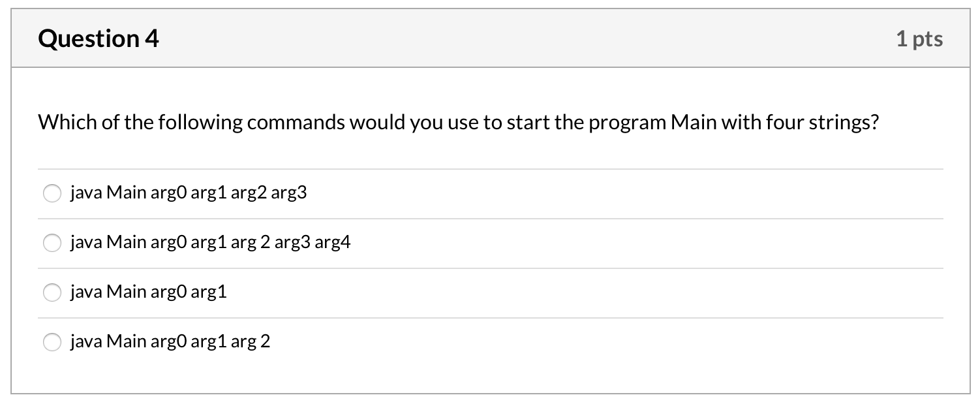This screenshot has width=980, height=410.
Task: Select radio button for "java Main arg0 arg1"
Action: tap(52, 292)
